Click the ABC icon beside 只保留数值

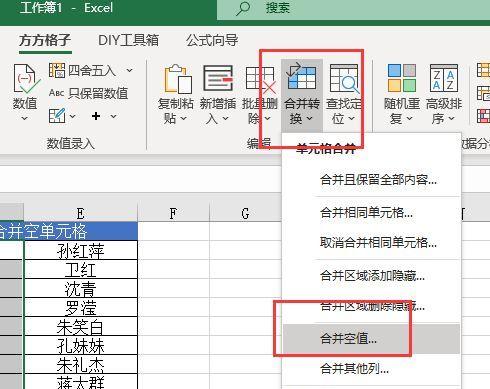pos(56,93)
